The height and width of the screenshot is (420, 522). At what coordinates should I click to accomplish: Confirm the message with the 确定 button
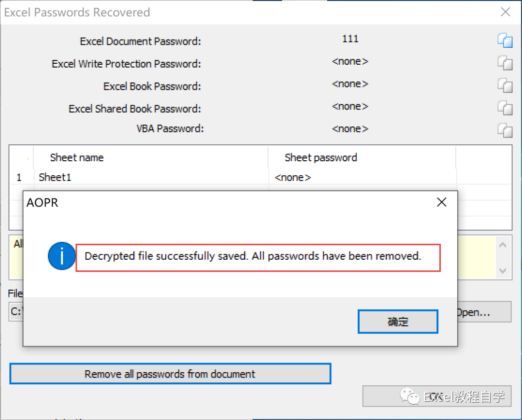398,322
